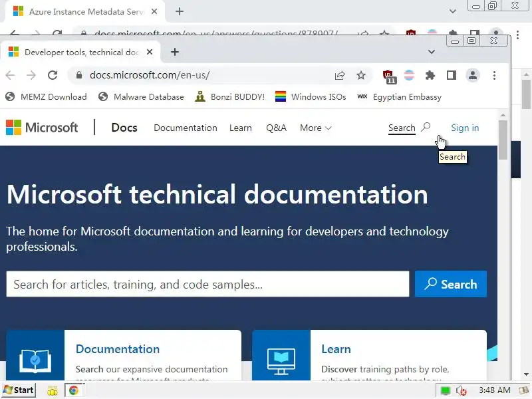Click the page scrollbar up arrow

coord(503,115)
